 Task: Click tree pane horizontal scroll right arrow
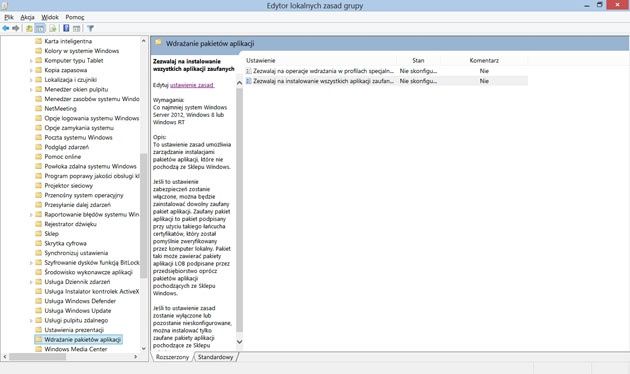[135, 356]
